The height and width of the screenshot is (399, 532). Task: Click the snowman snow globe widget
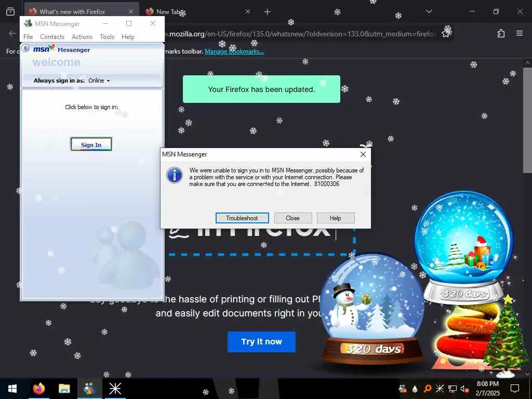372,309
